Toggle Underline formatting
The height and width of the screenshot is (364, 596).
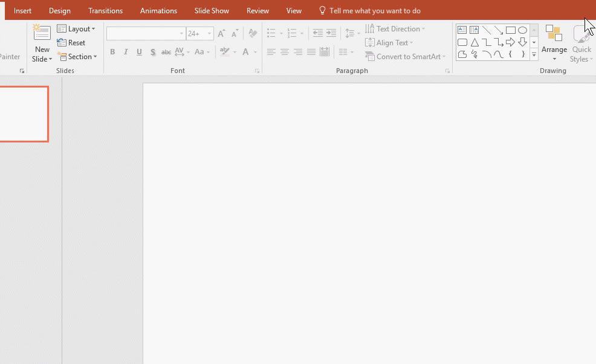coord(139,52)
